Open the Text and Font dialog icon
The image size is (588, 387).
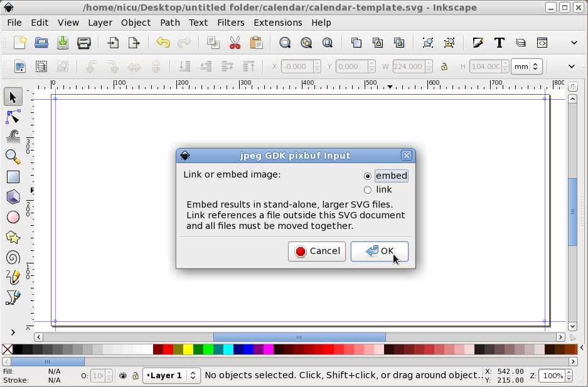pyautogui.click(x=499, y=43)
